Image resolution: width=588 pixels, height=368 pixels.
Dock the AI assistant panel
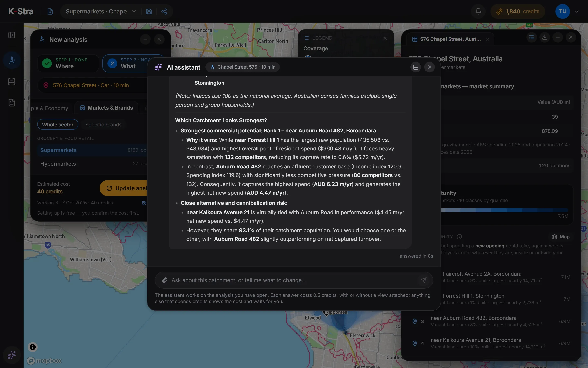(x=415, y=67)
